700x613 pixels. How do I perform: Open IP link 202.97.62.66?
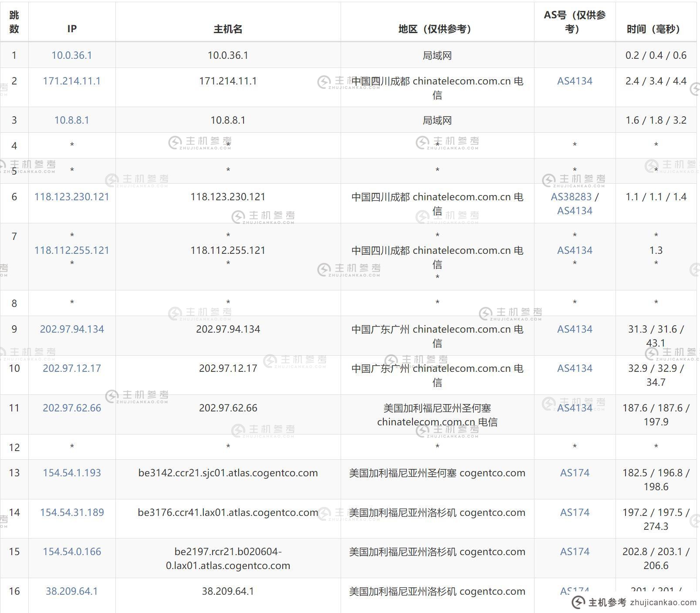click(71, 408)
